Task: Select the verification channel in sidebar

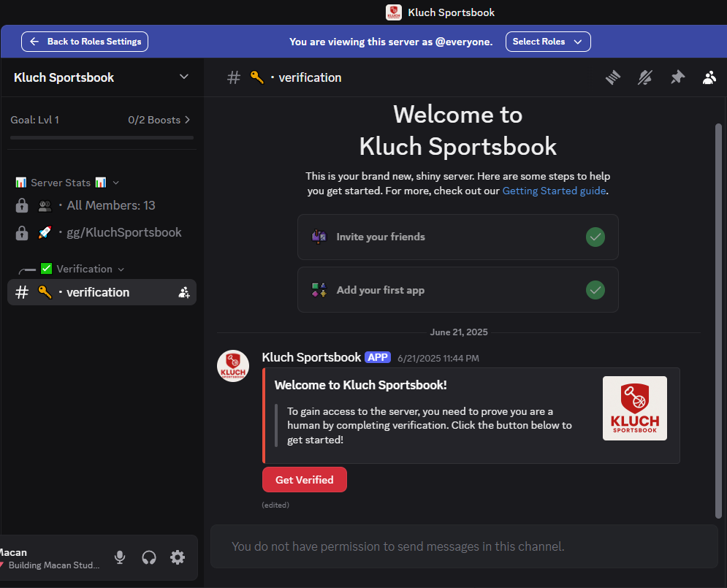Action: coord(102,292)
